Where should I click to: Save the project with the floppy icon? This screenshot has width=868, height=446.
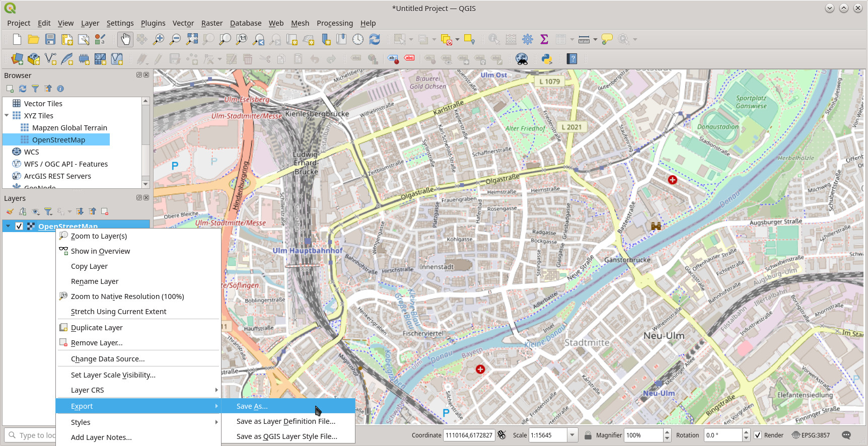click(50, 39)
